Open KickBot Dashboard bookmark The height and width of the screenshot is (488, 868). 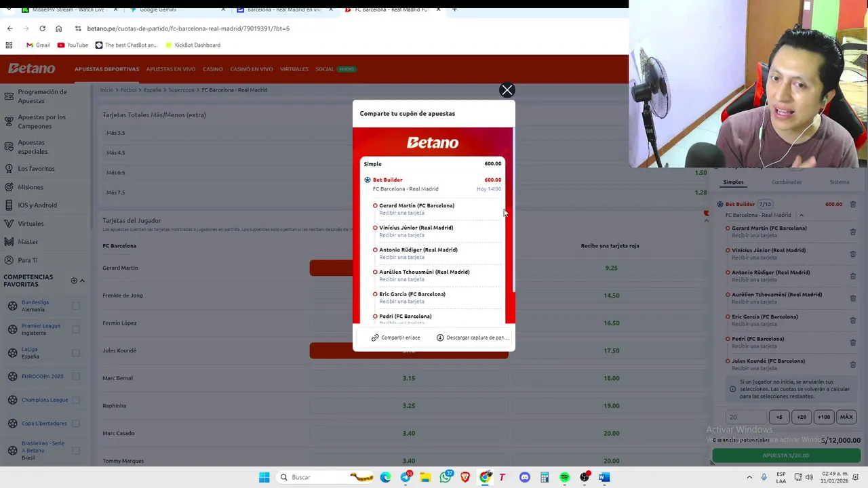192,45
